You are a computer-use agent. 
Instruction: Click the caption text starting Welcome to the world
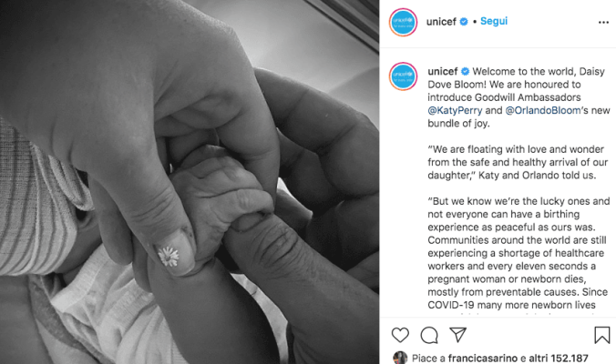point(518,97)
